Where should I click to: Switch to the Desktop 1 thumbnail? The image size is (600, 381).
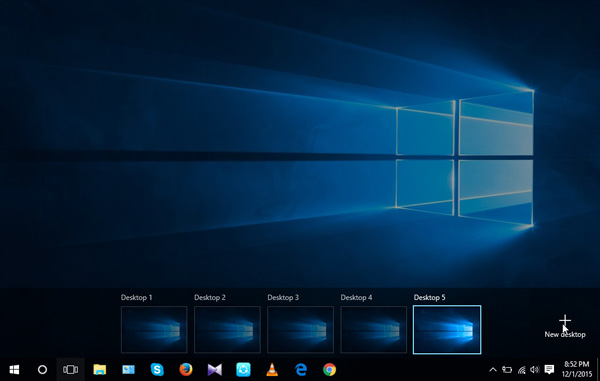[x=154, y=329]
